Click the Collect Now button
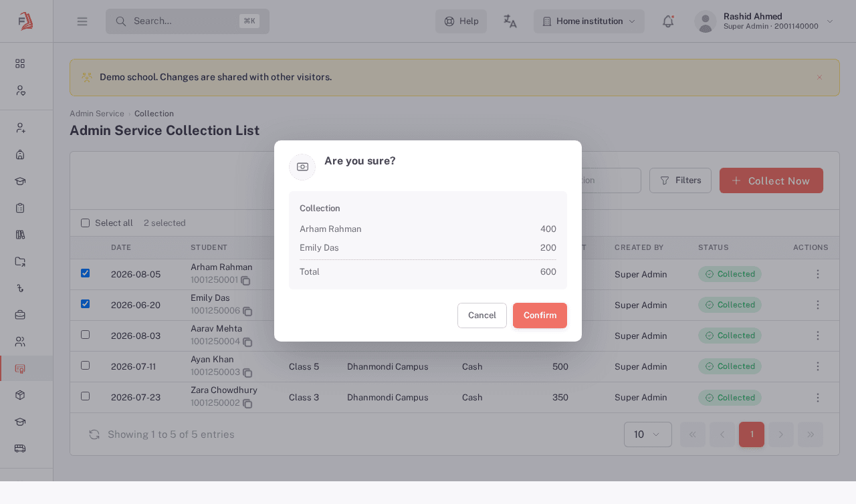The width and height of the screenshot is (856, 504). (771, 180)
